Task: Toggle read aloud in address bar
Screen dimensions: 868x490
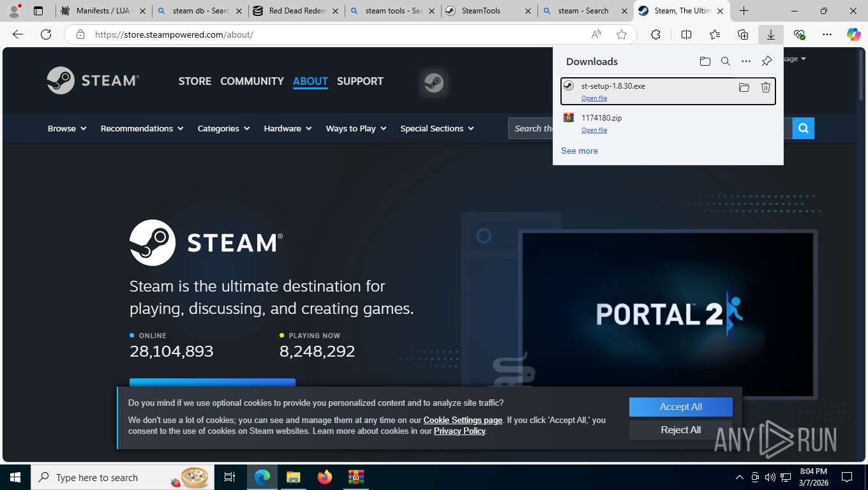Action: pyautogui.click(x=596, y=34)
